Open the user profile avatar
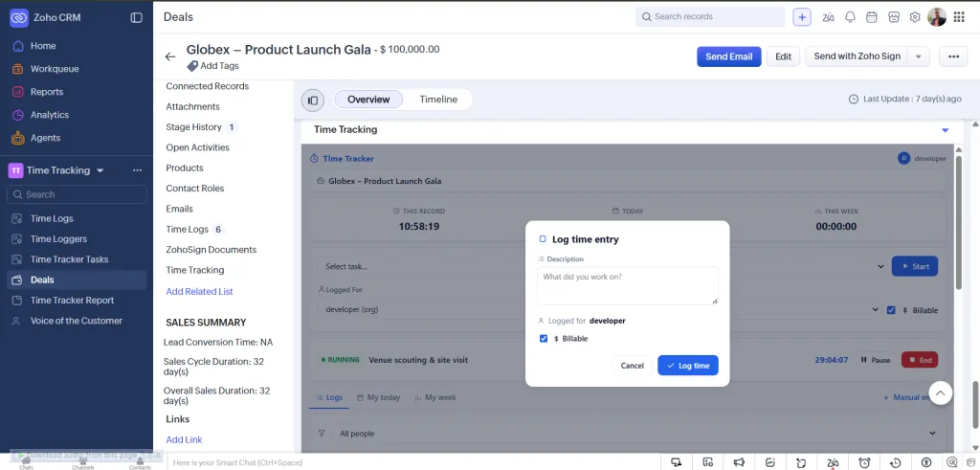The width and height of the screenshot is (980, 470). point(937,17)
